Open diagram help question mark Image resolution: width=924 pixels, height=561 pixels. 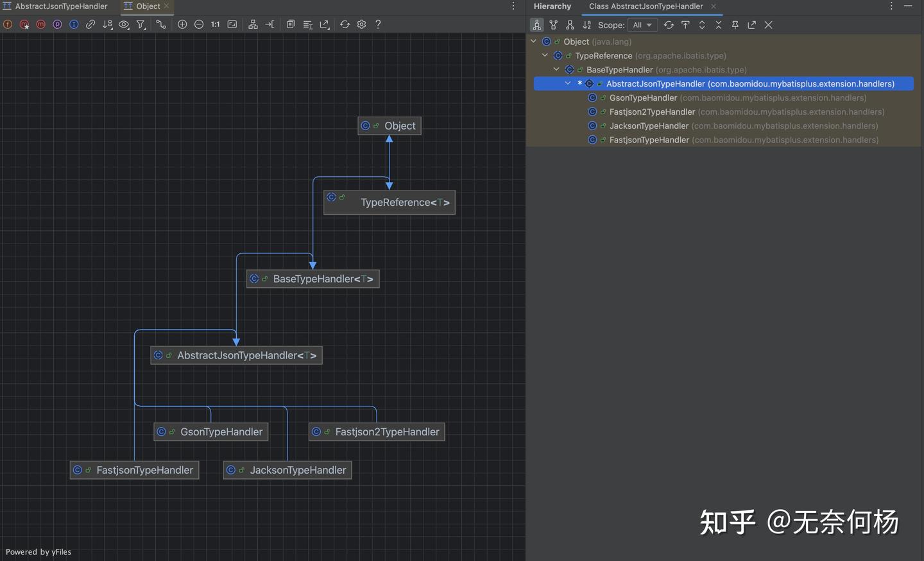click(378, 24)
